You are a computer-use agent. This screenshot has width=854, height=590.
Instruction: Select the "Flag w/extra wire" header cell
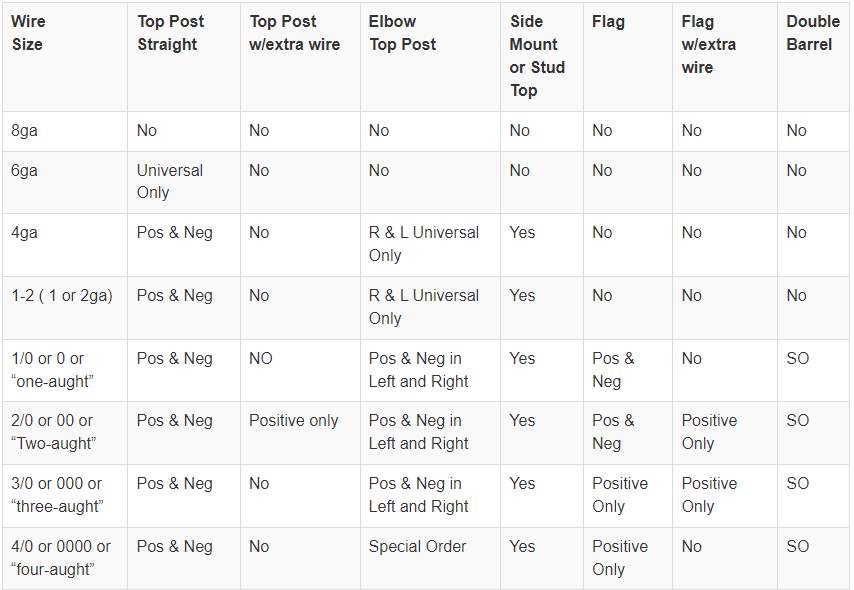click(x=709, y=44)
